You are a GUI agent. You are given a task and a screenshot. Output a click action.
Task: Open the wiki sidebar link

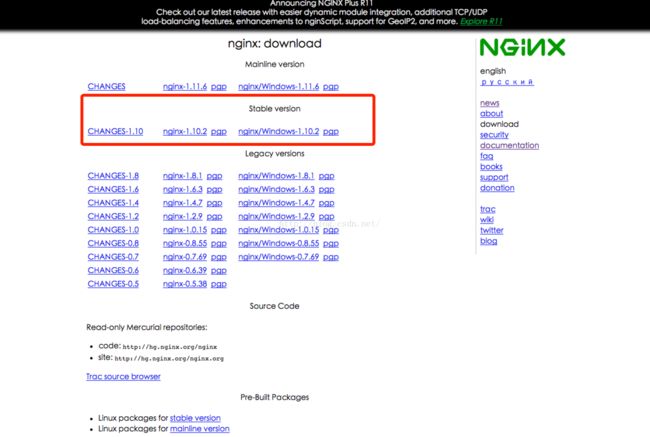(x=487, y=220)
